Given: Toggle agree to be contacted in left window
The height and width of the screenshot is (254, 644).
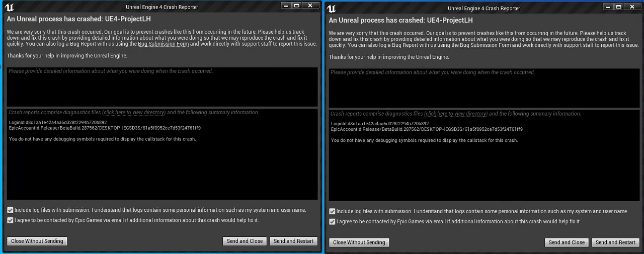Looking at the screenshot, I should (10, 220).
